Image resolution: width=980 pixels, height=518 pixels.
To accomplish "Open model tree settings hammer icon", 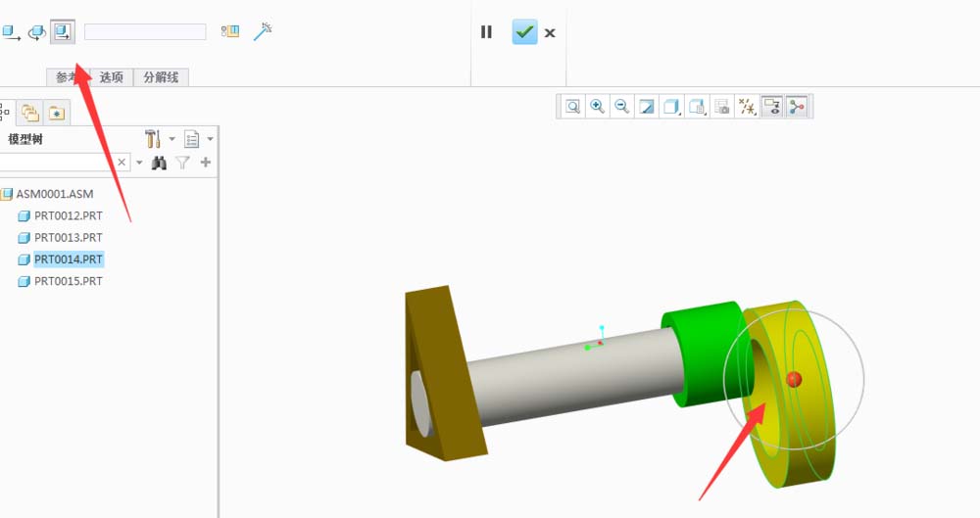I will pos(153,139).
